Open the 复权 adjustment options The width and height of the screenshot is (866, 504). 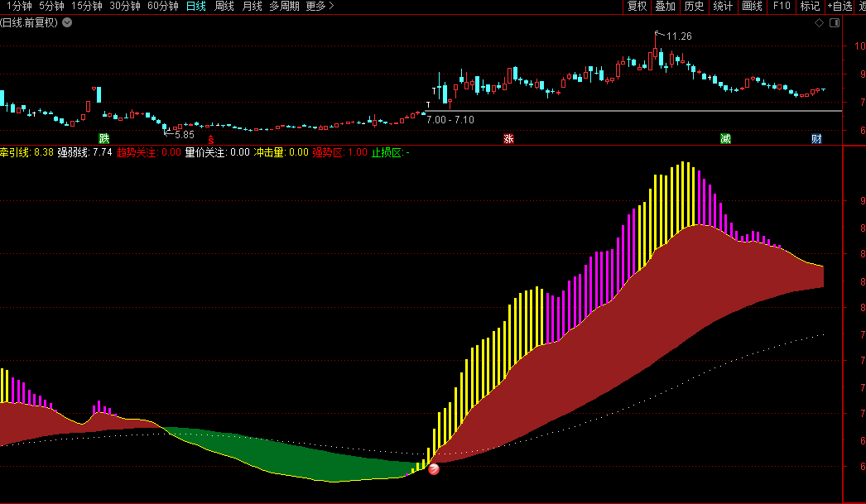click(637, 7)
